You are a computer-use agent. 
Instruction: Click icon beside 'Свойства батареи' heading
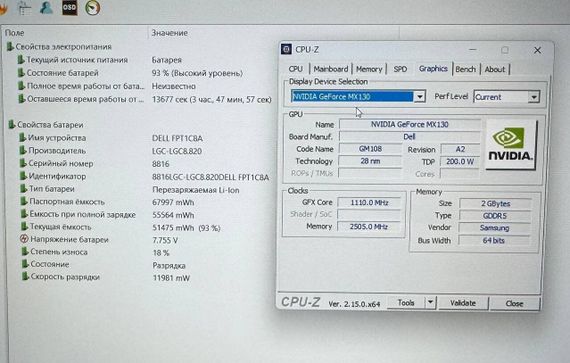click(12, 125)
